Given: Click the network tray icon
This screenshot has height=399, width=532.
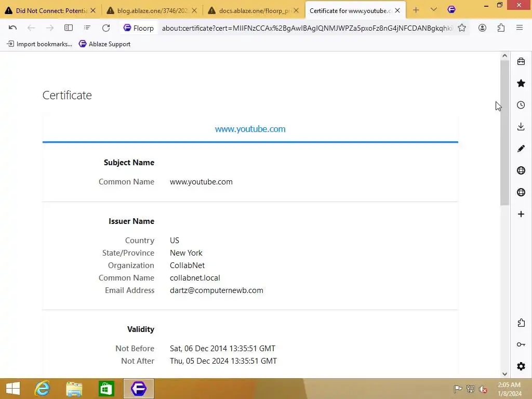Looking at the screenshot, I should pyautogui.click(x=470, y=389).
